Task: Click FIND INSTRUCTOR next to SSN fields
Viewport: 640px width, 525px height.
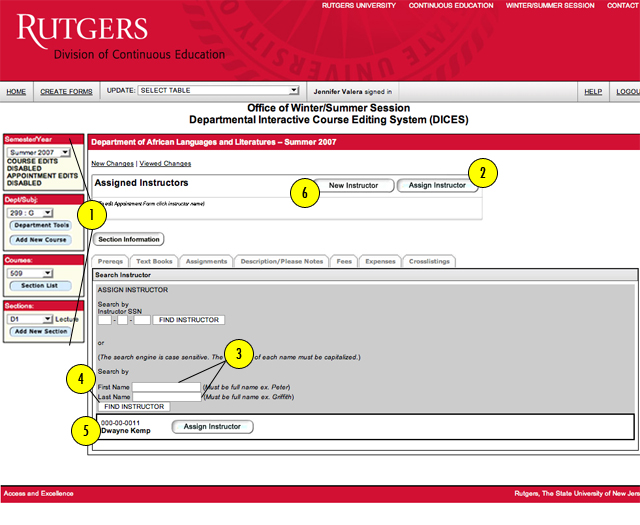Action: tap(189, 320)
